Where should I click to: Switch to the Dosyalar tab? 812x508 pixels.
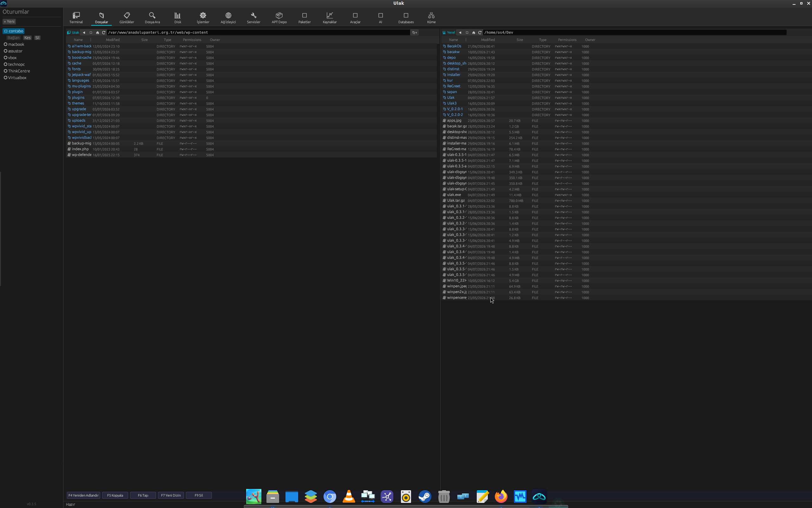pyautogui.click(x=101, y=18)
